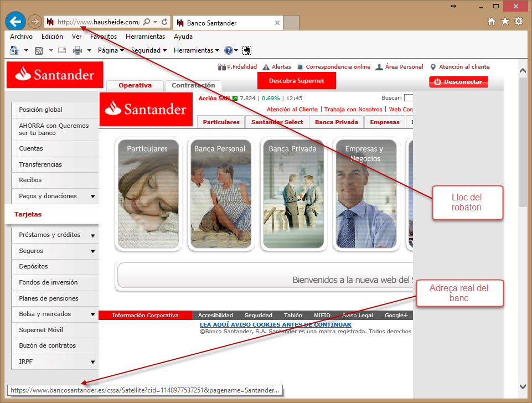Viewport: 532px width, 403px height.
Task: Open the Ayuda menu
Action: click(x=183, y=37)
